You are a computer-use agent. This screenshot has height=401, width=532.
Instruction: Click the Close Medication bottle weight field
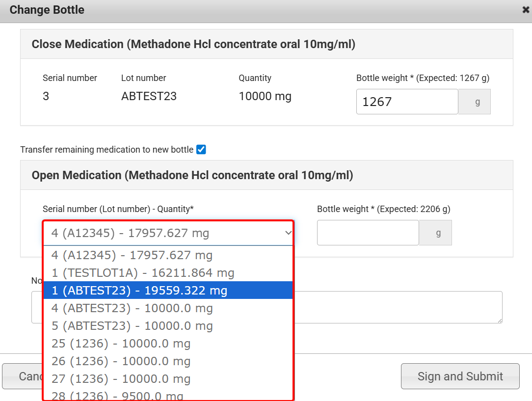pyautogui.click(x=407, y=102)
